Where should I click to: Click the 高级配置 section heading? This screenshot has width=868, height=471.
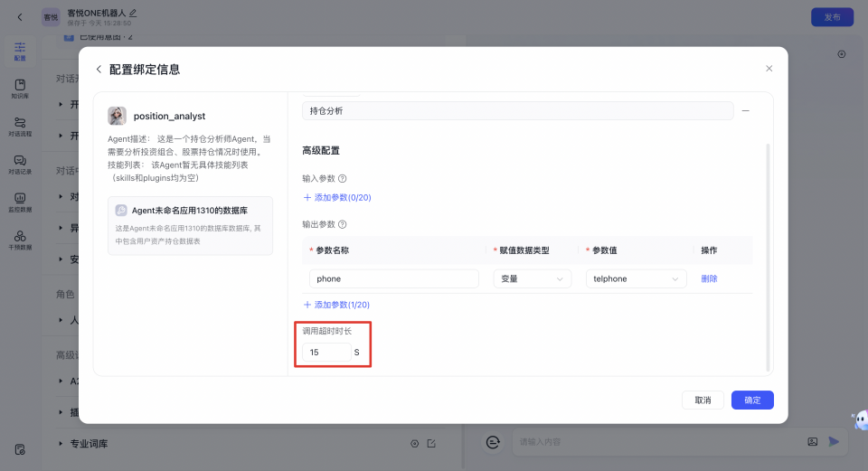321,151
